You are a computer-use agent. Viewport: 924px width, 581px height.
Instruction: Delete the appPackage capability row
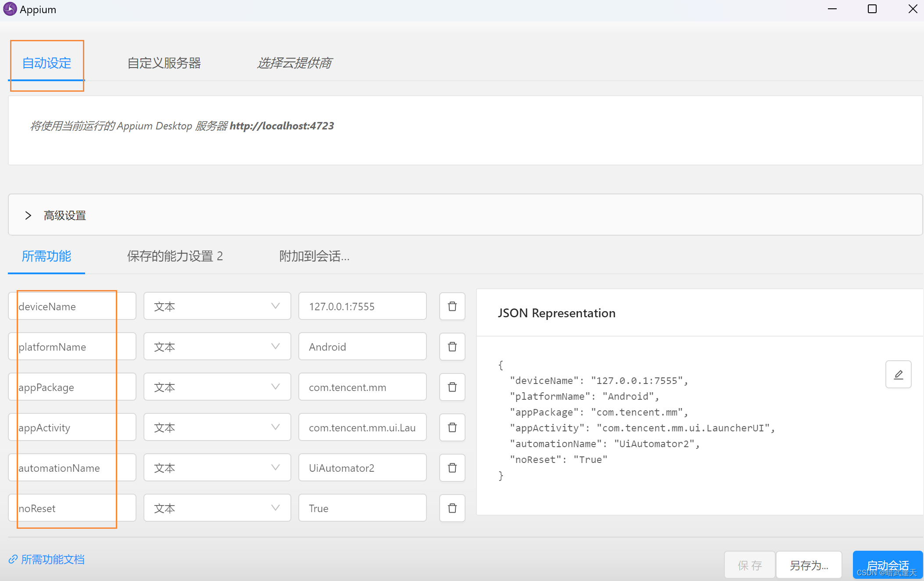452,387
